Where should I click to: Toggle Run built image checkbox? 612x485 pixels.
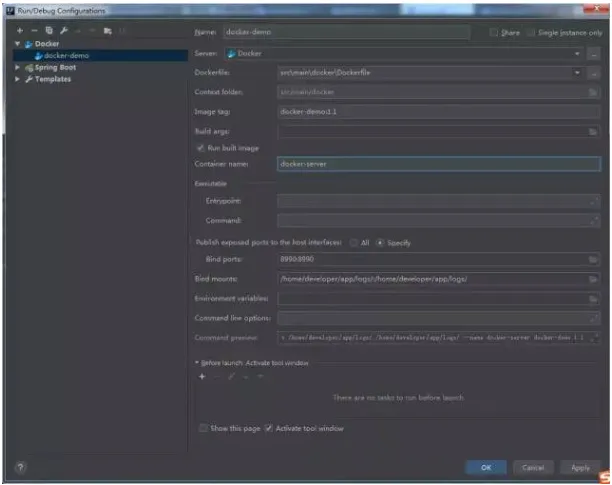click(200, 148)
